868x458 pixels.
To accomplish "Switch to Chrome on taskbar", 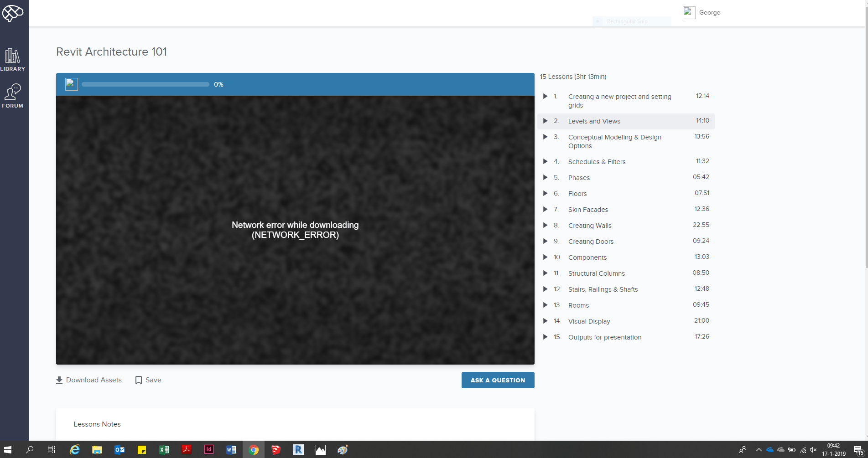I will (x=254, y=450).
